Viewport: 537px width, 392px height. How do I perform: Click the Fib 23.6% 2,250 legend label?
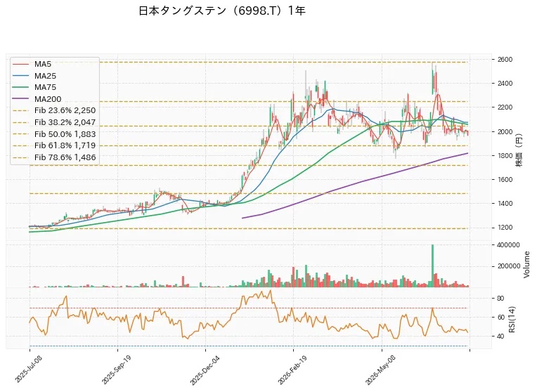point(65,110)
